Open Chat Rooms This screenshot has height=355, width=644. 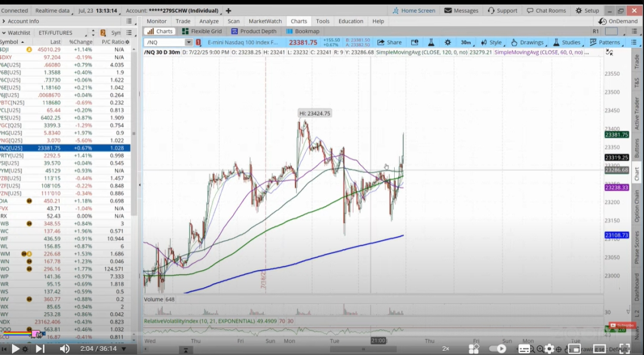[x=546, y=11]
